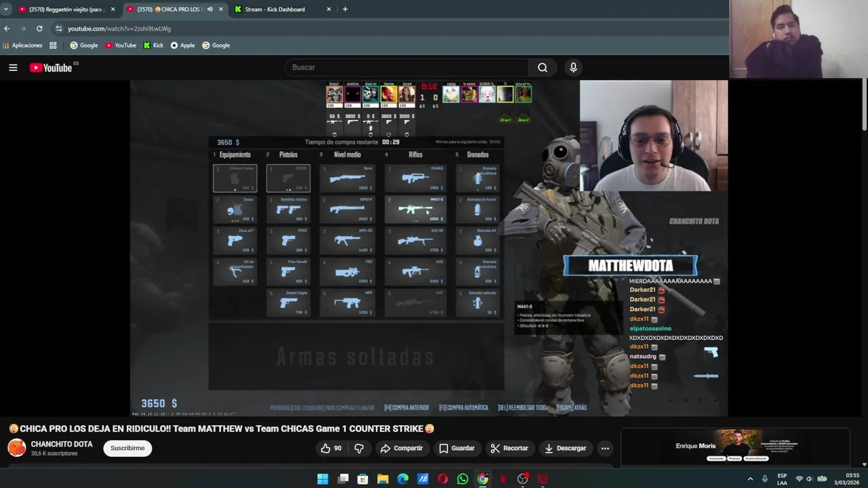The height and width of the screenshot is (488, 868).
Task: Go to the YouTube home logo
Action: [51, 67]
